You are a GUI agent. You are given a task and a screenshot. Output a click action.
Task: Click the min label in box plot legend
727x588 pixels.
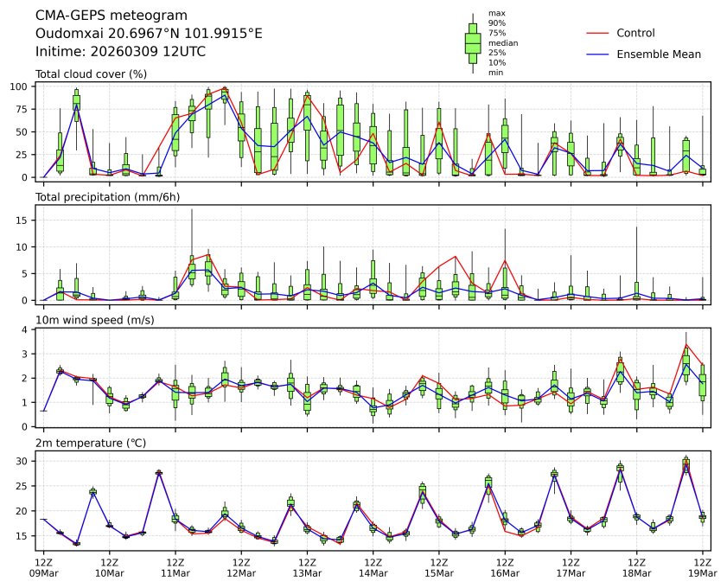[495, 73]
